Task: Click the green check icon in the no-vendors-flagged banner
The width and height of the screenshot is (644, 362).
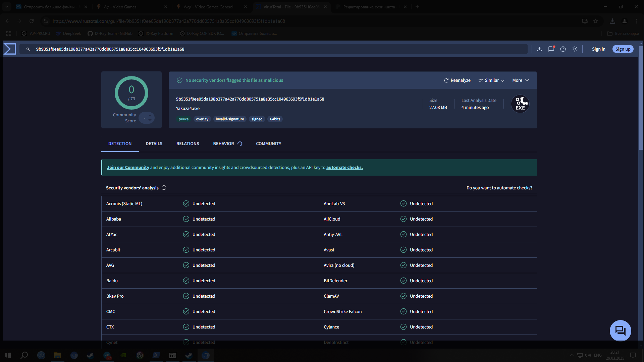Action: [179, 80]
